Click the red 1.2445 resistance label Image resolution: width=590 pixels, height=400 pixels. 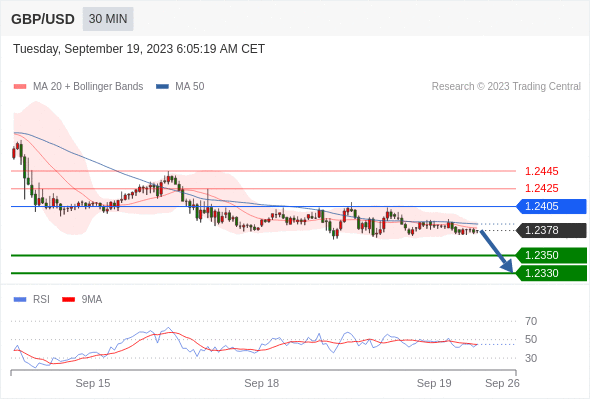[x=541, y=172]
